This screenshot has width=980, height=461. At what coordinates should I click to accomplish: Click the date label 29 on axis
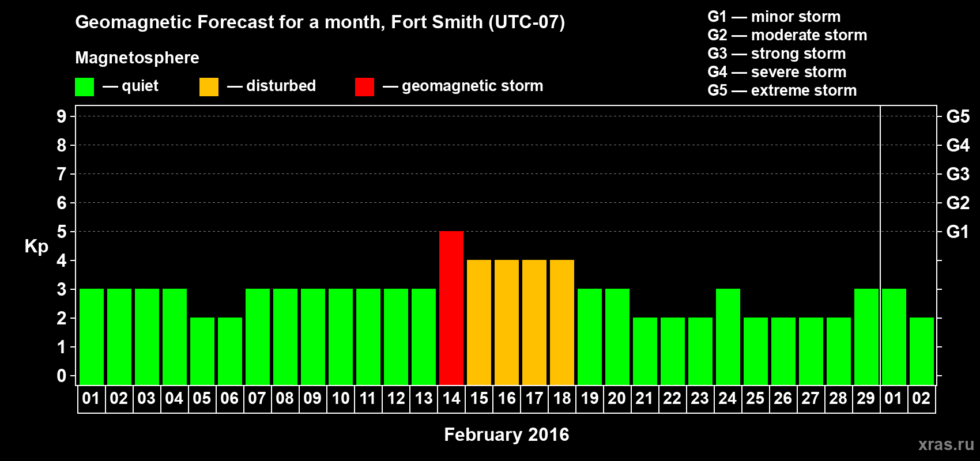(x=866, y=399)
